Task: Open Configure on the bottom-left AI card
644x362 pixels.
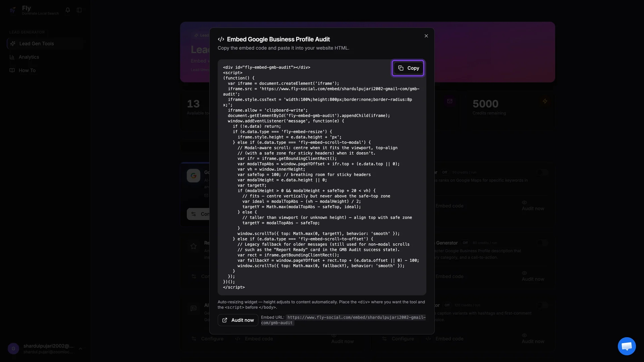Action: pyautogui.click(x=208, y=339)
